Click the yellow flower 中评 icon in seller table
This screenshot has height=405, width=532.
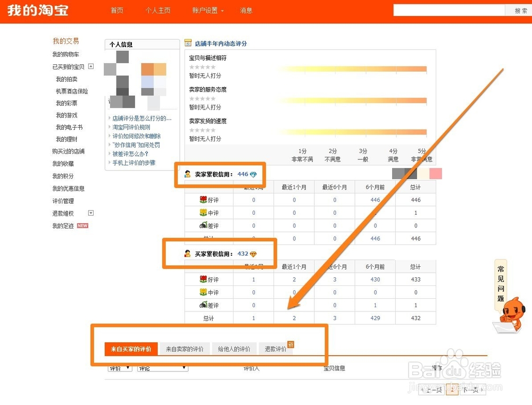(203, 213)
